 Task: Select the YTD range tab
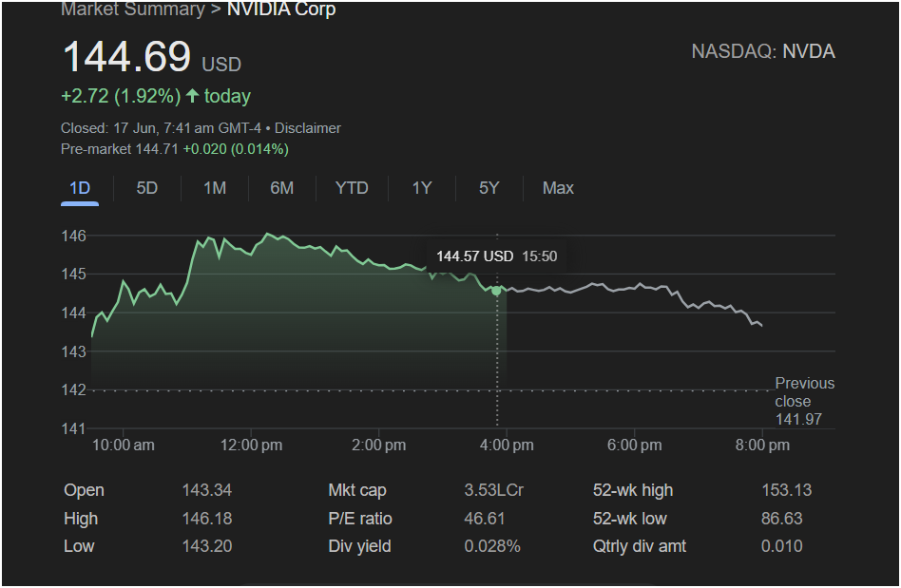[352, 188]
